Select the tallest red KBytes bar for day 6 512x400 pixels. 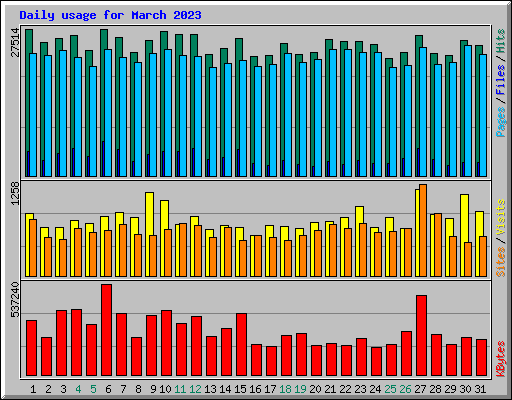[107, 330]
